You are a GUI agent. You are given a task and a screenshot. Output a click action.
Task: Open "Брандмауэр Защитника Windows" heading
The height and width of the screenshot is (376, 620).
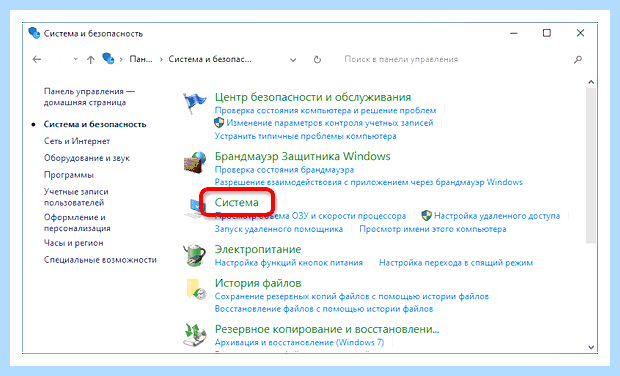pos(302,157)
